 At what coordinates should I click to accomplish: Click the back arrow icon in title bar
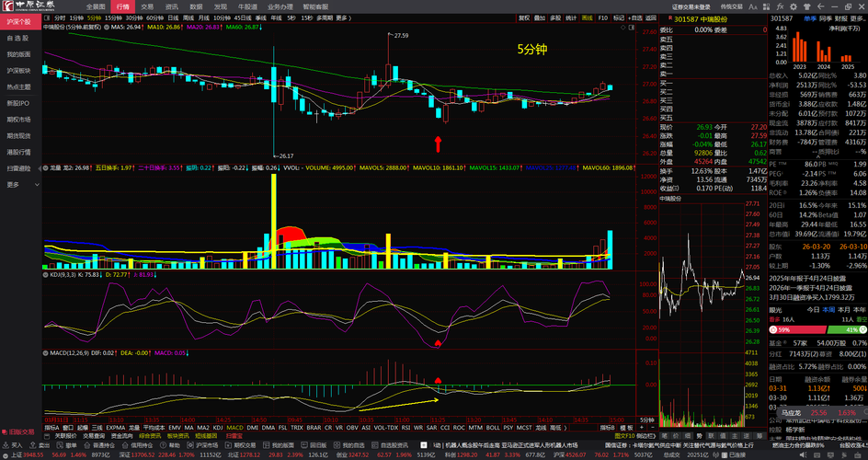(822, 6)
